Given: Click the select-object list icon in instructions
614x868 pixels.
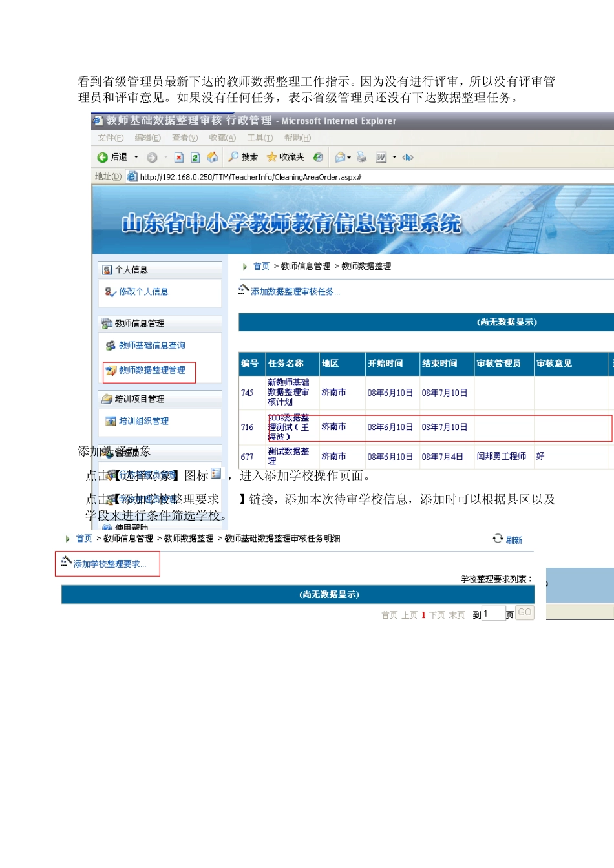Looking at the screenshot, I should point(216,474).
